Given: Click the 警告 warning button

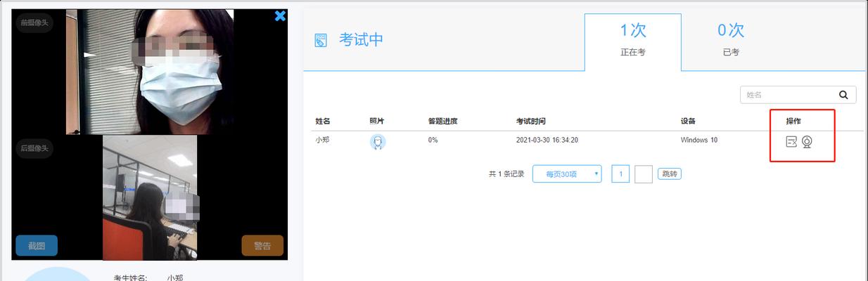Looking at the screenshot, I should [262, 245].
